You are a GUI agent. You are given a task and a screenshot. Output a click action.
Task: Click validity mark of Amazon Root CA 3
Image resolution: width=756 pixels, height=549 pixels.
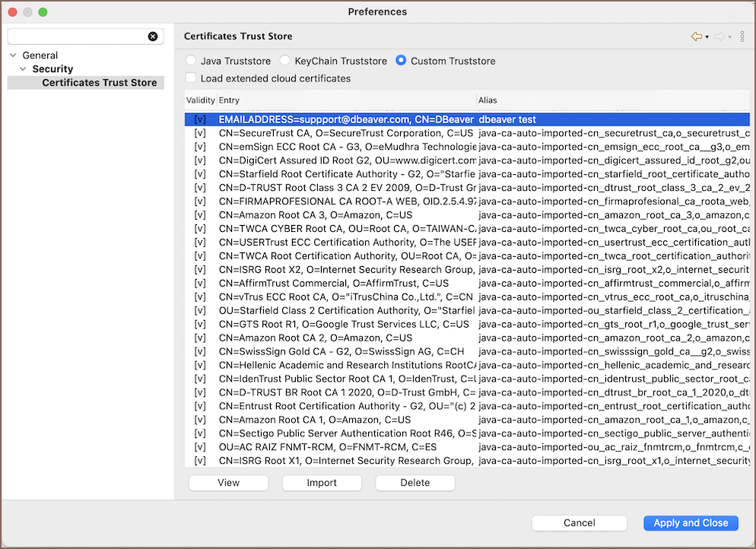pos(200,215)
